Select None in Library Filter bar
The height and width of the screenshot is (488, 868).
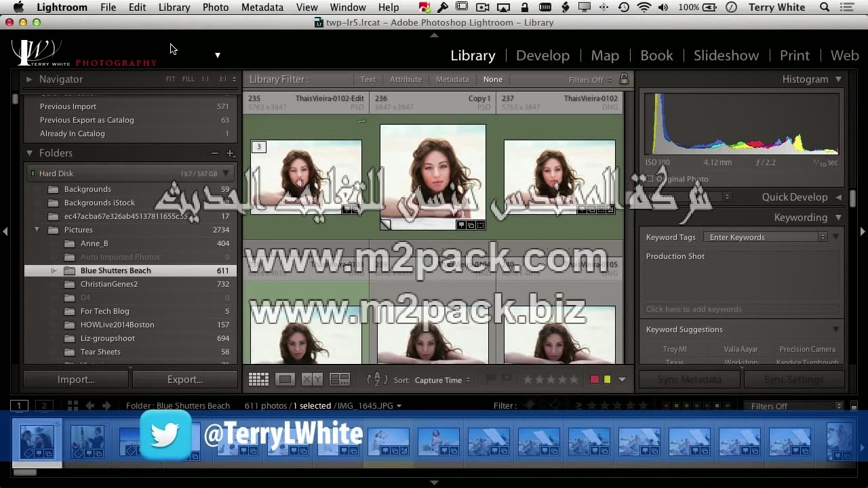coord(493,79)
